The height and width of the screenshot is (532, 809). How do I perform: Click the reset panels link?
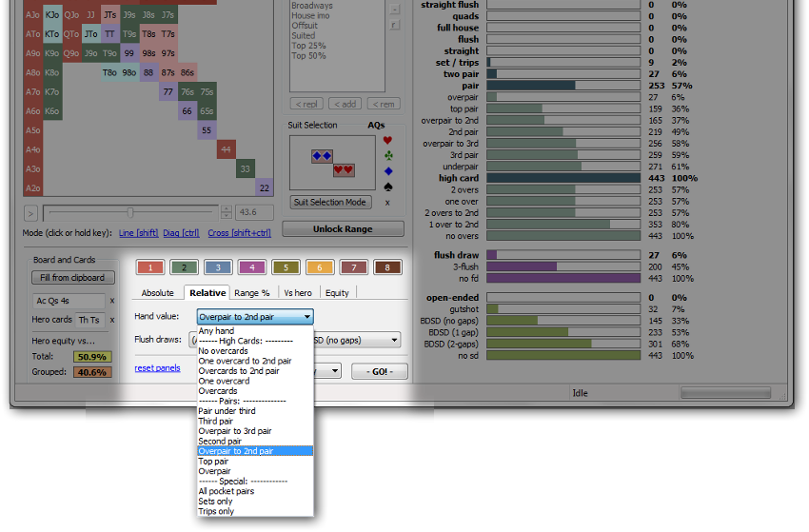pyautogui.click(x=157, y=367)
